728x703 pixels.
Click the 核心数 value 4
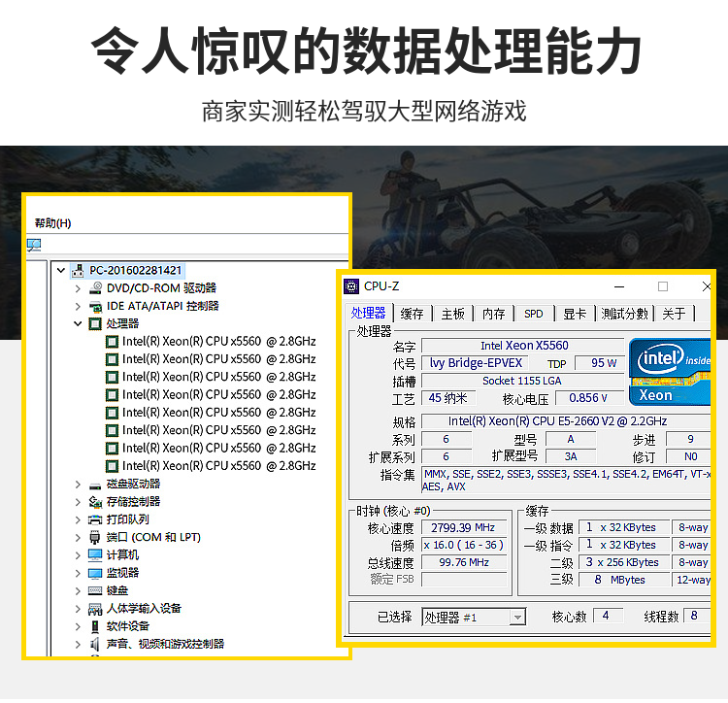coord(609,616)
